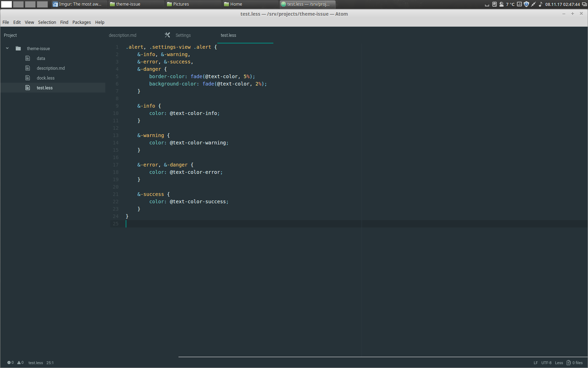Click on &-warning selector in line 13
The image size is (588, 368).
tap(150, 135)
